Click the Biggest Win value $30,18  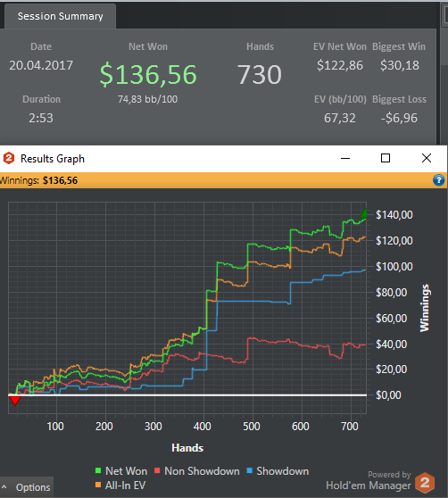(400, 65)
